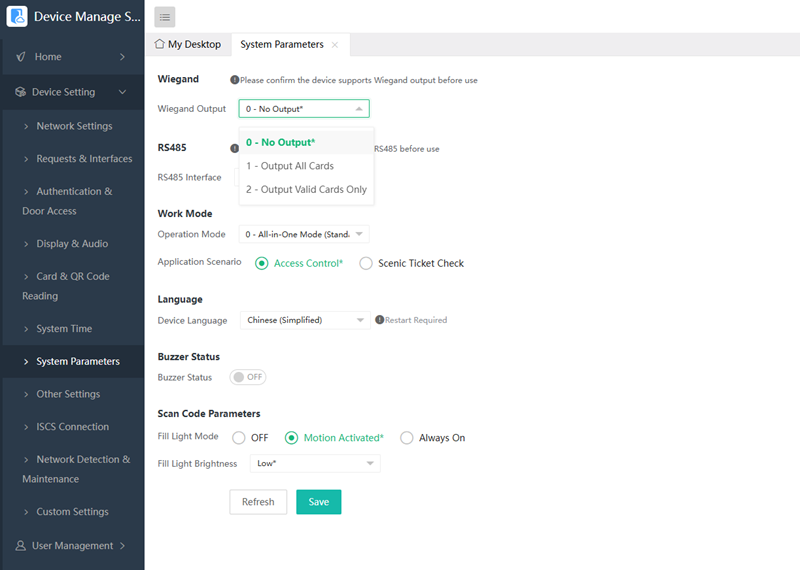Open the Device Language dropdown
The height and width of the screenshot is (570, 800).
click(x=305, y=320)
